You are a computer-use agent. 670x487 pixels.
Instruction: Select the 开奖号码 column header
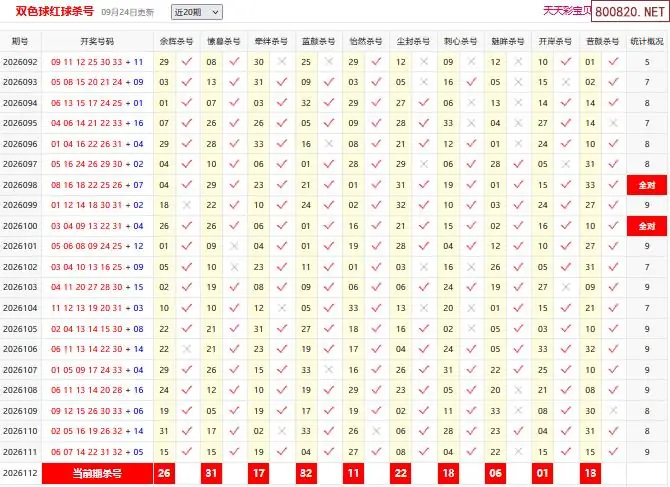97,41
